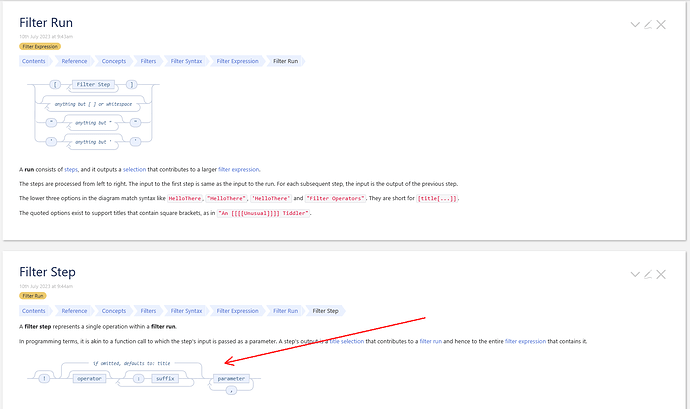Click the Filter Run tiddler title
The width and height of the screenshot is (690, 409).
(x=46, y=23)
